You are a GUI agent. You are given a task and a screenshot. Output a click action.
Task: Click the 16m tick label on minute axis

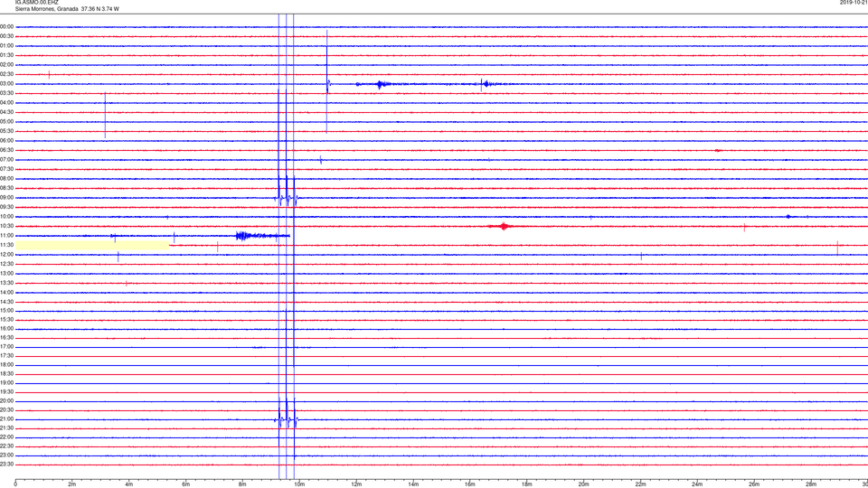(x=470, y=484)
